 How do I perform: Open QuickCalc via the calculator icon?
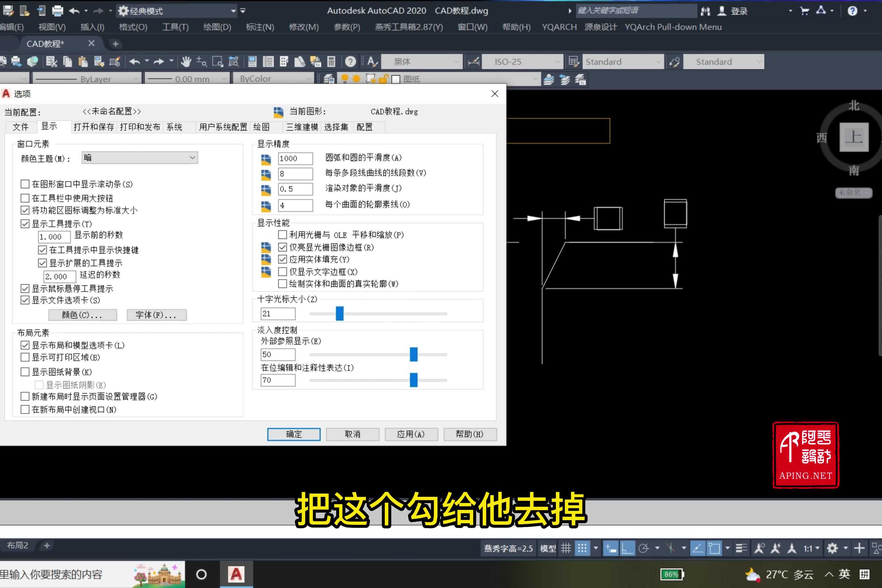331,62
